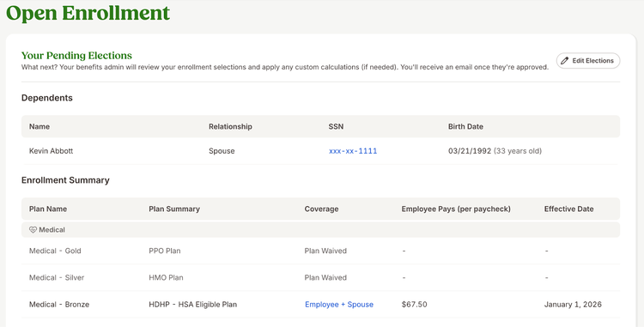Click the pencil icon in Edit Elections
Screen dimensions: 644x327
565,61
